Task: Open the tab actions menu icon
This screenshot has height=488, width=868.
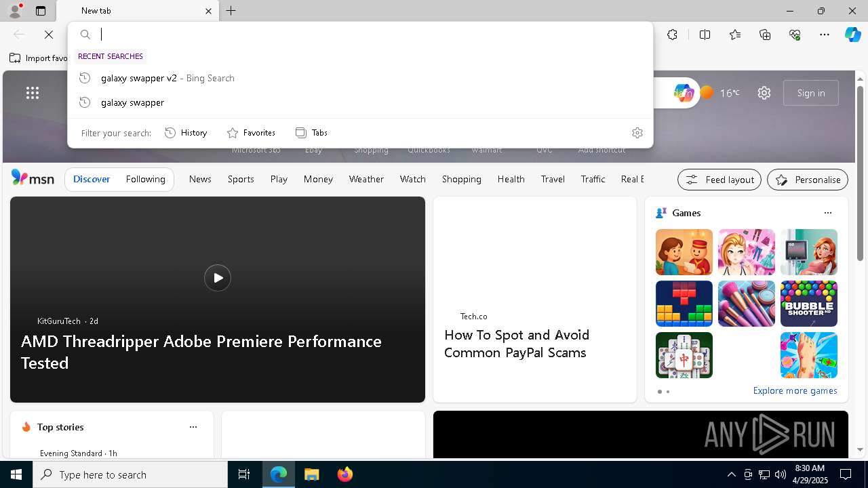Action: tap(41, 11)
